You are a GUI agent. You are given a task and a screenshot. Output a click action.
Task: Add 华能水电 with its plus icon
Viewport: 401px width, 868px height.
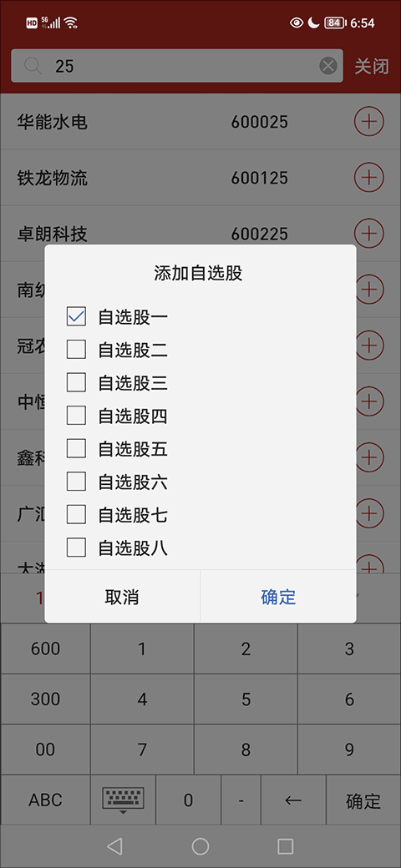(x=369, y=121)
